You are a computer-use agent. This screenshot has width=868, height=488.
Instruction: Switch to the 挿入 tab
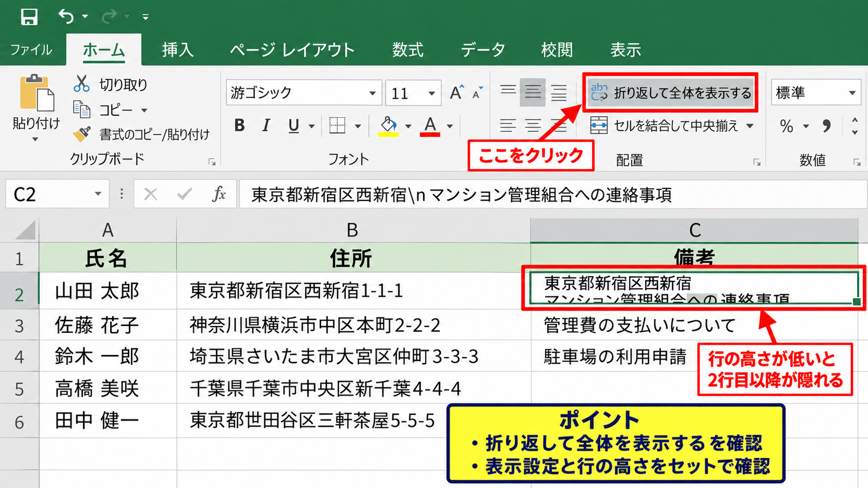[178, 50]
